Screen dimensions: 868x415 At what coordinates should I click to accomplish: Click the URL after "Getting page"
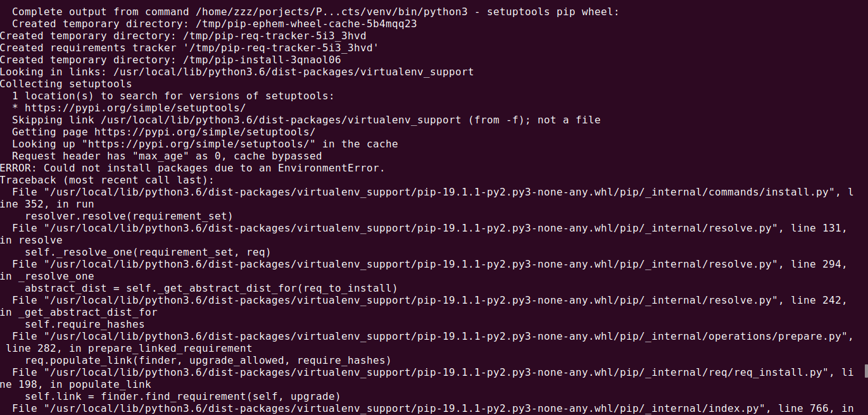204,132
